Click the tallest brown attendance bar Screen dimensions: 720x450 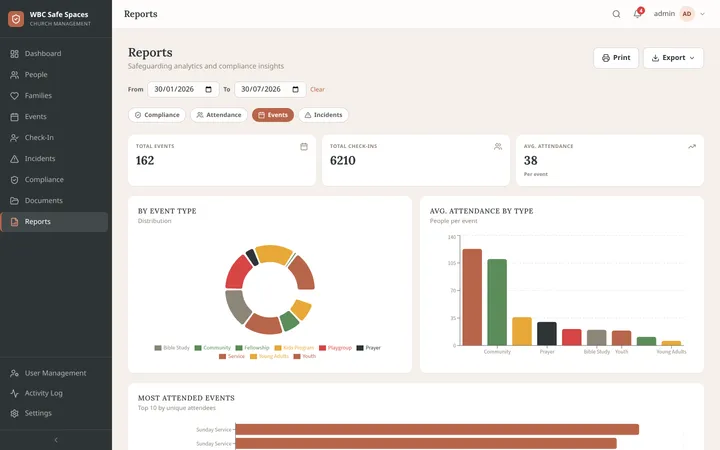(472, 297)
